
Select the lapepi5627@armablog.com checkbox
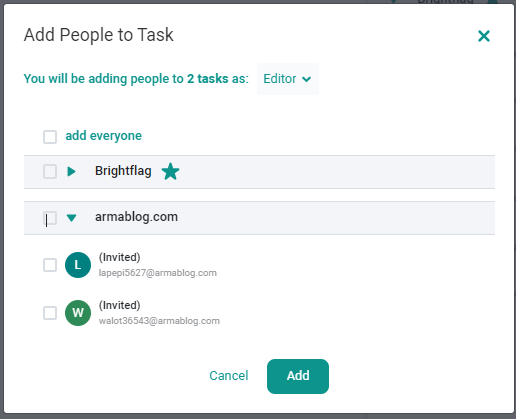[50, 265]
